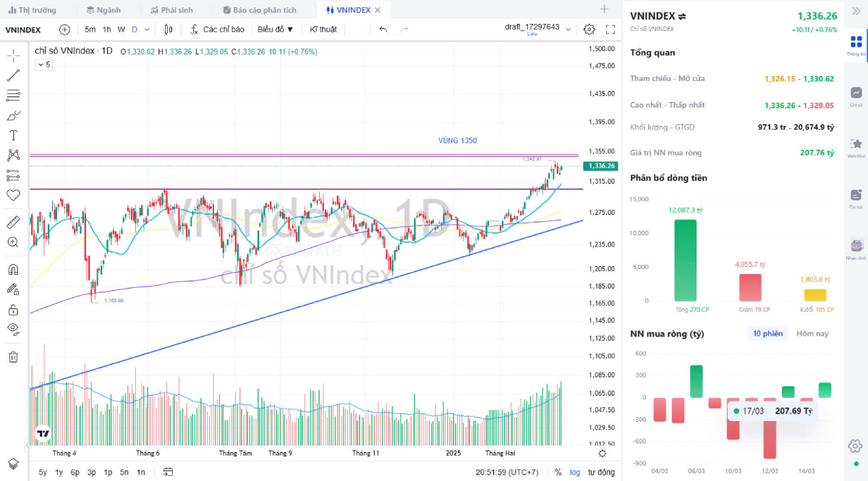Set chart range to 5y

pyautogui.click(x=43, y=472)
